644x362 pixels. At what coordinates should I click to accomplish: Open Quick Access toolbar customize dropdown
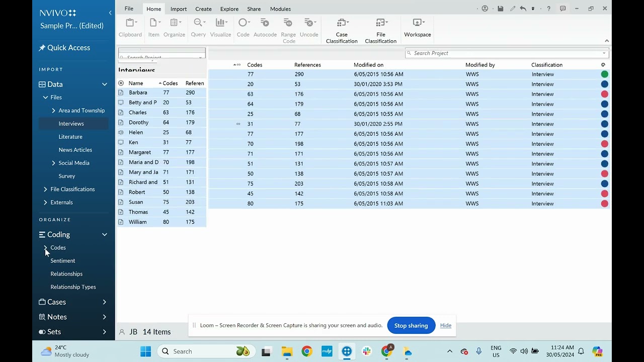533,9
